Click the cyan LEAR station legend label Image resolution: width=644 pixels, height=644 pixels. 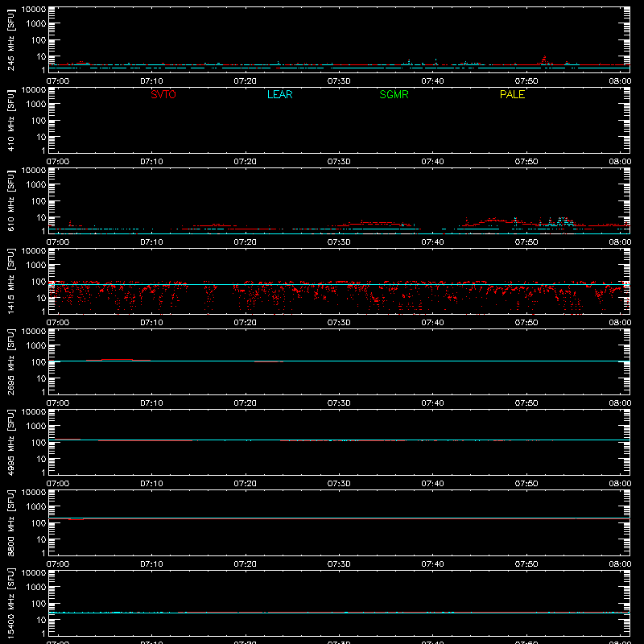click(279, 94)
